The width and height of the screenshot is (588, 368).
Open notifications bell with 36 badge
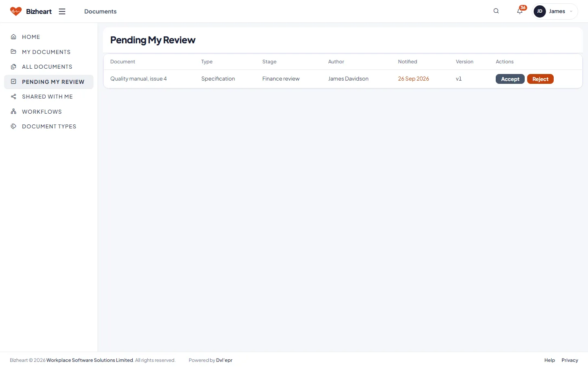pos(520,11)
